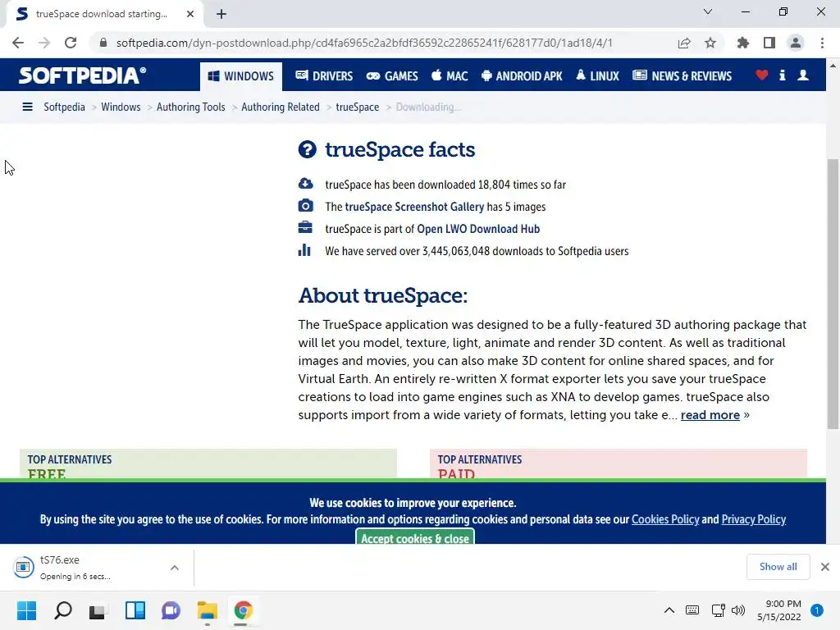Toggle the browser side panel
Viewport: 840px width, 630px height.
point(769,43)
